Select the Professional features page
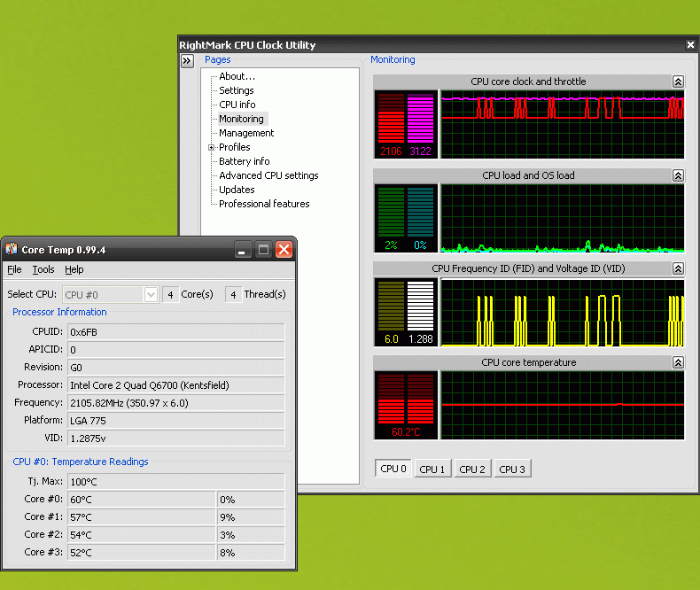Viewport: 700px width, 590px height. click(264, 204)
